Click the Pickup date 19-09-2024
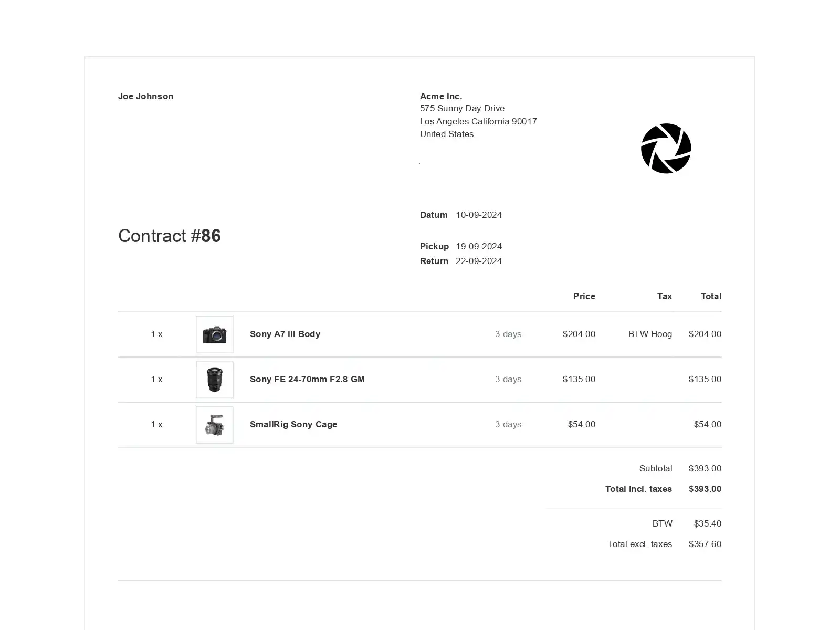This screenshot has width=840, height=630. click(x=478, y=246)
